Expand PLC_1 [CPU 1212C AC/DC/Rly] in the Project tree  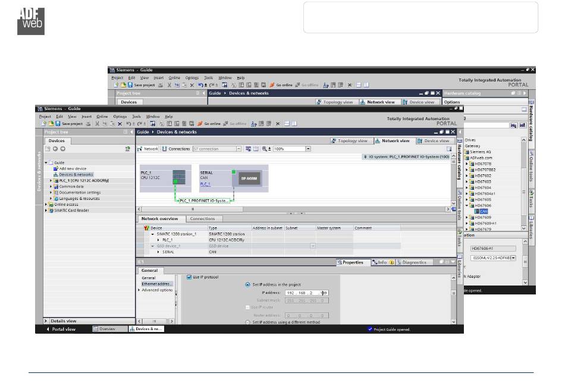[51, 180]
